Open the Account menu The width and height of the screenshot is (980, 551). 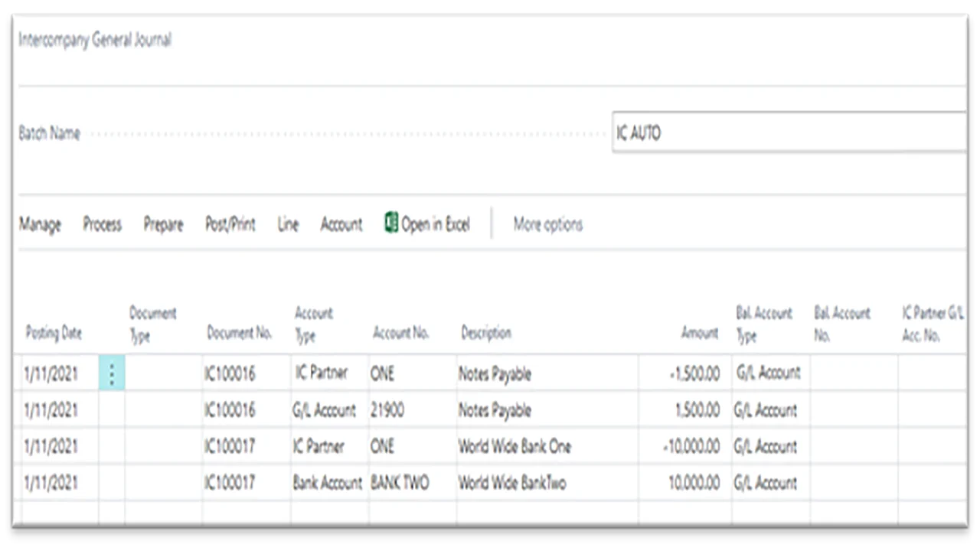pos(341,225)
